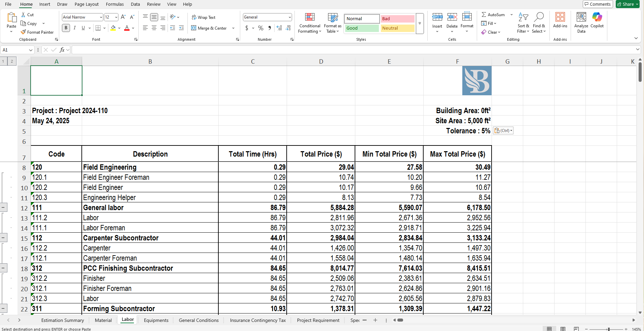Open the Add-ins pane

(x=560, y=20)
